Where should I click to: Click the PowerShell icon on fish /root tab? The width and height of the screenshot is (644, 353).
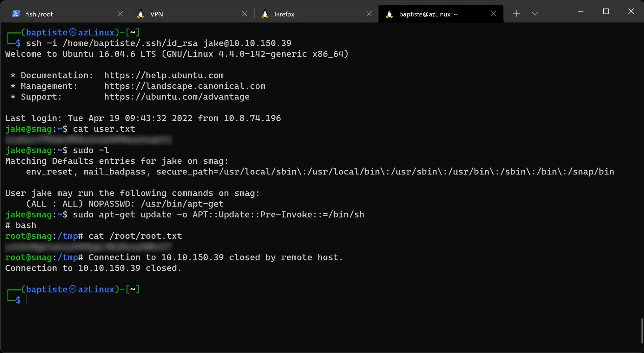tap(16, 14)
